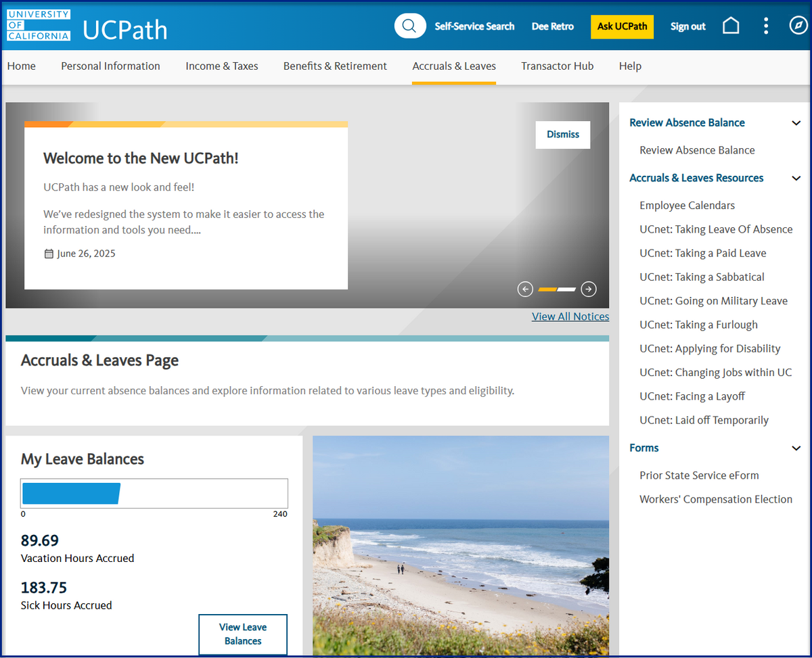The width and height of the screenshot is (812, 658).
Task: Click the compass navigator icon
Action: (798, 26)
